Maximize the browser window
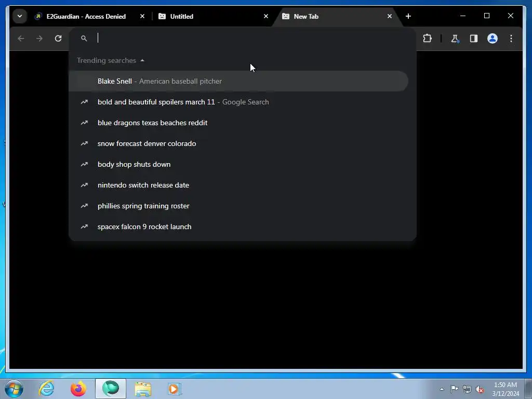Image resolution: width=532 pixels, height=399 pixels. click(x=487, y=16)
